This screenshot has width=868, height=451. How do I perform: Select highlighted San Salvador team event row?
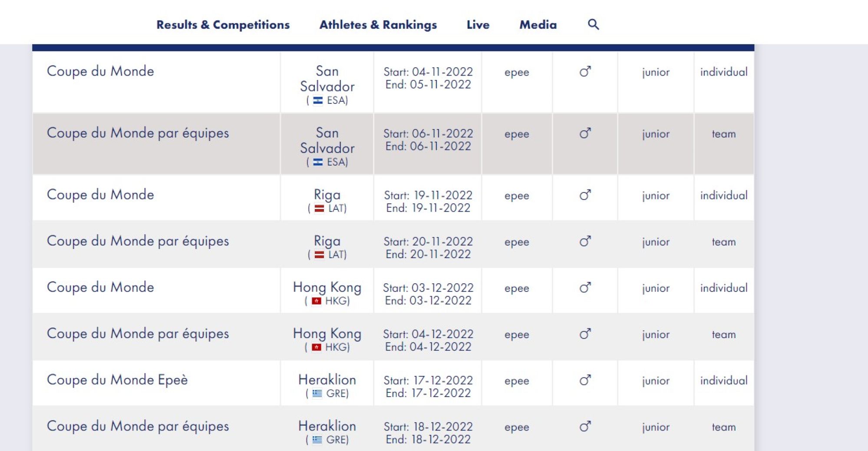[393, 144]
